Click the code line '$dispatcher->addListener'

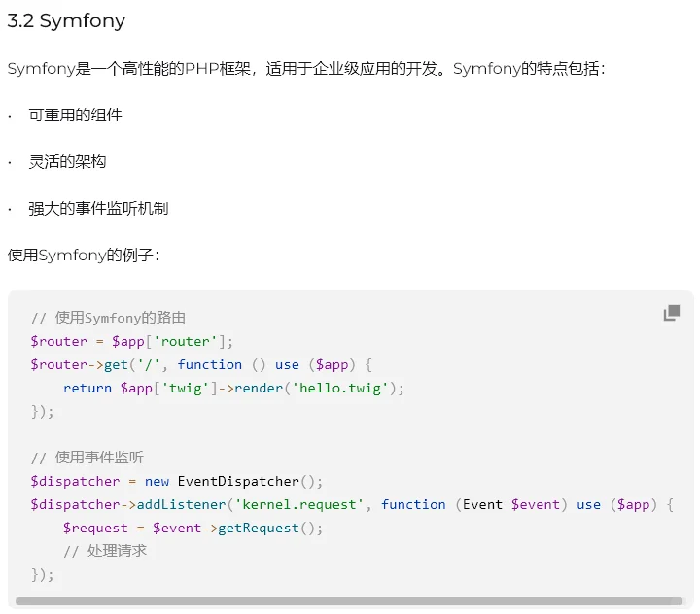(x=352, y=504)
